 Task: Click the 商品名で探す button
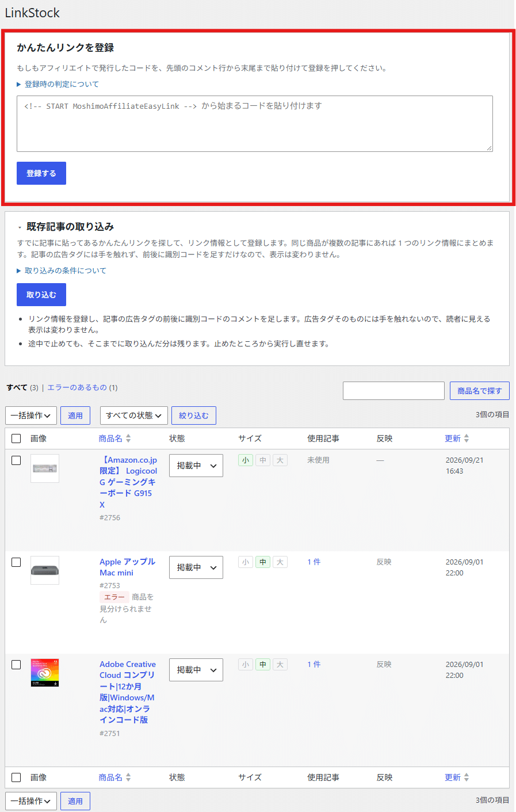tap(480, 391)
